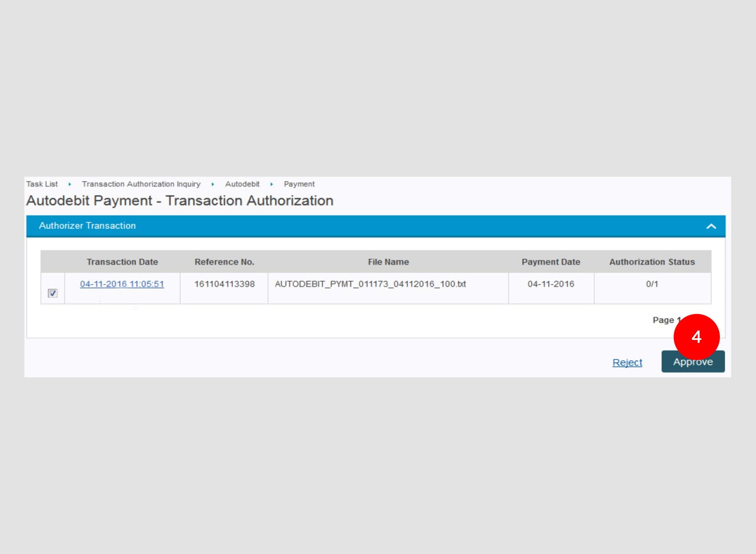This screenshot has height=554, width=756.
Task: Click the Payment Date column header
Action: pos(551,262)
